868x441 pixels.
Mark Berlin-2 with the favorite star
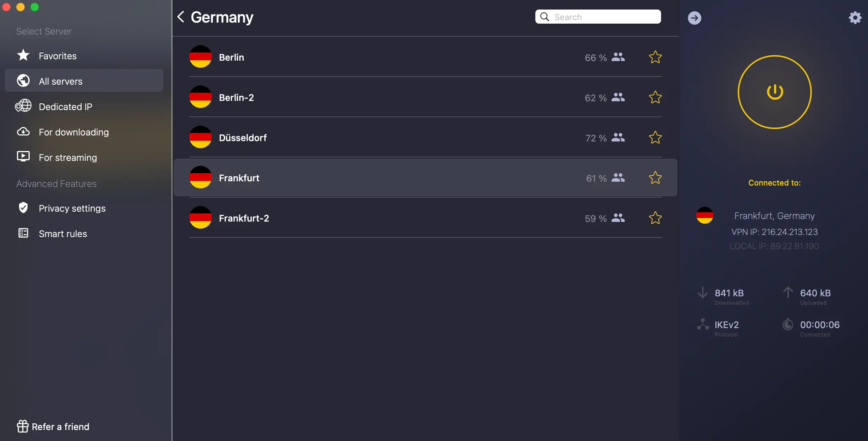coord(655,97)
